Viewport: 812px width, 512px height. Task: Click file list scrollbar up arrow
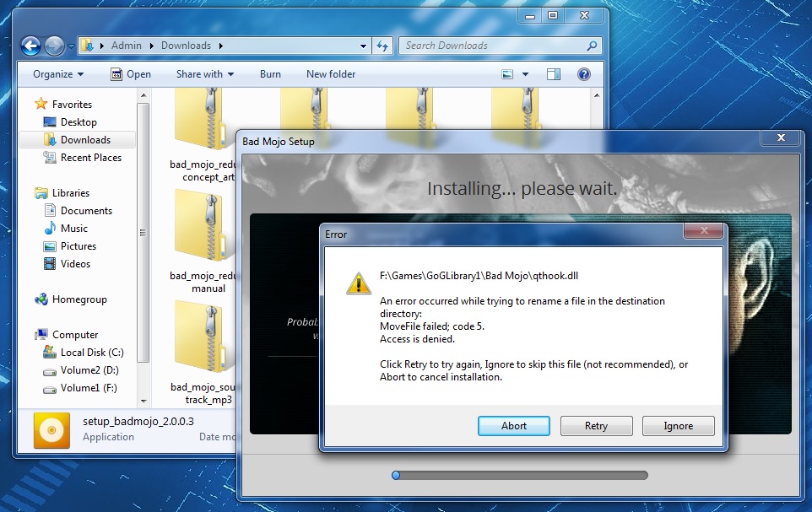(597, 95)
